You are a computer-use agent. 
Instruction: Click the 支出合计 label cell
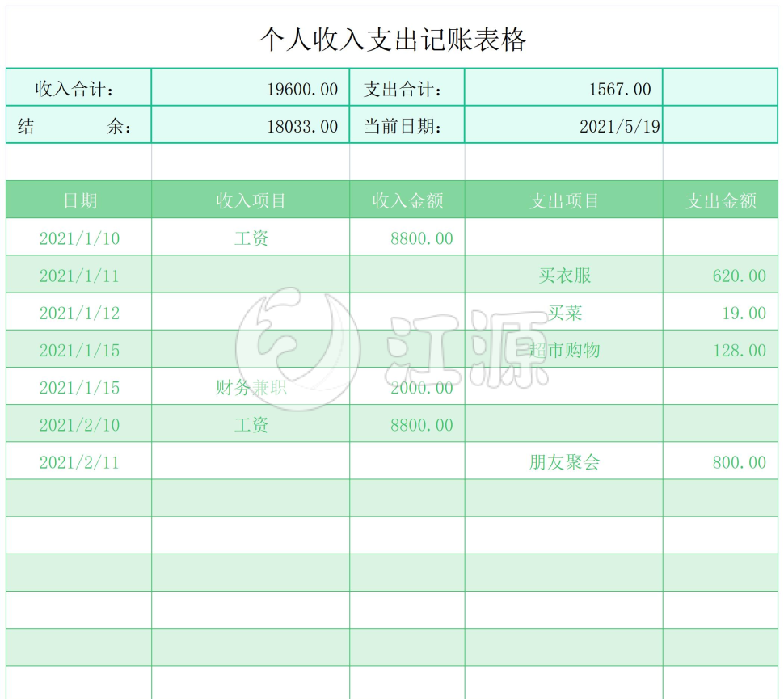(407, 87)
